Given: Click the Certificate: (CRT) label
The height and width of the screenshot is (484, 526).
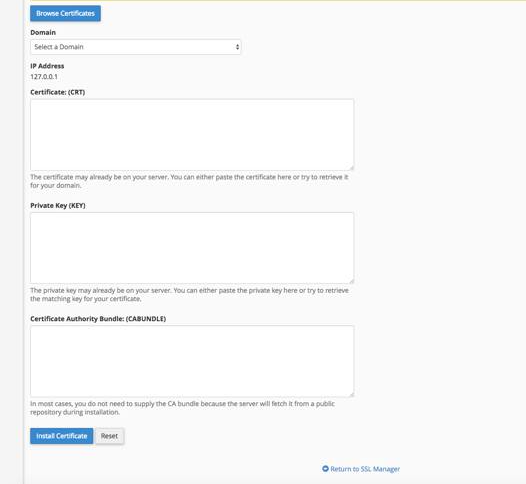Looking at the screenshot, I should pos(58,92).
